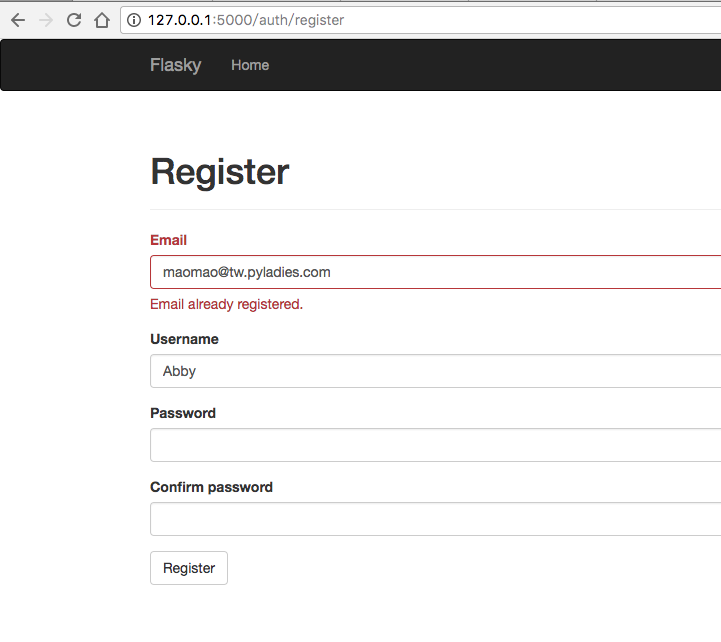Image resolution: width=721 pixels, height=642 pixels.
Task: Click the Register page heading
Action: (x=219, y=172)
